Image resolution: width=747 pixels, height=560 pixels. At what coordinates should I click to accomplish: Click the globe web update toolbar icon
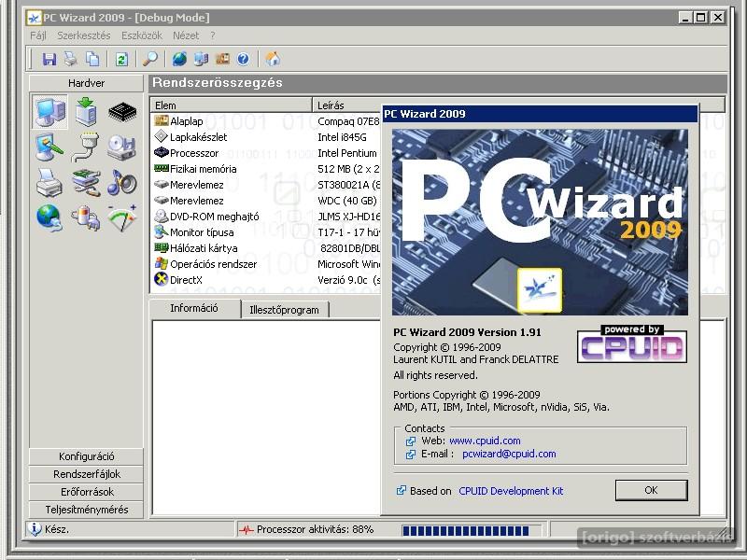tap(179, 59)
